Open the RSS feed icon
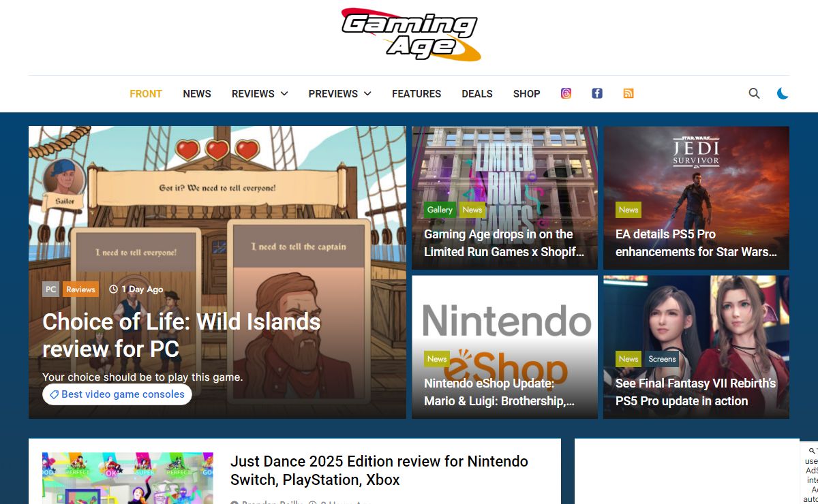This screenshot has height=504, width=818. 628,93
